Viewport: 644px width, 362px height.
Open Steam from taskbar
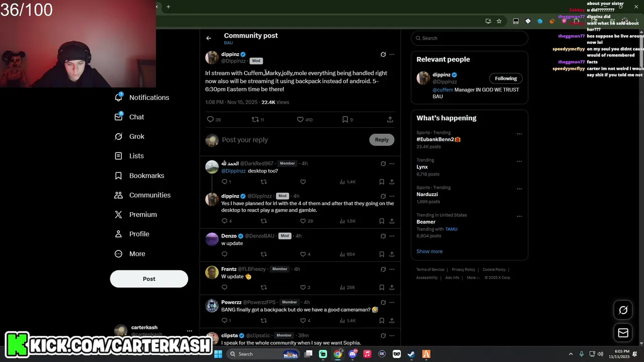pyautogui.click(x=411, y=354)
